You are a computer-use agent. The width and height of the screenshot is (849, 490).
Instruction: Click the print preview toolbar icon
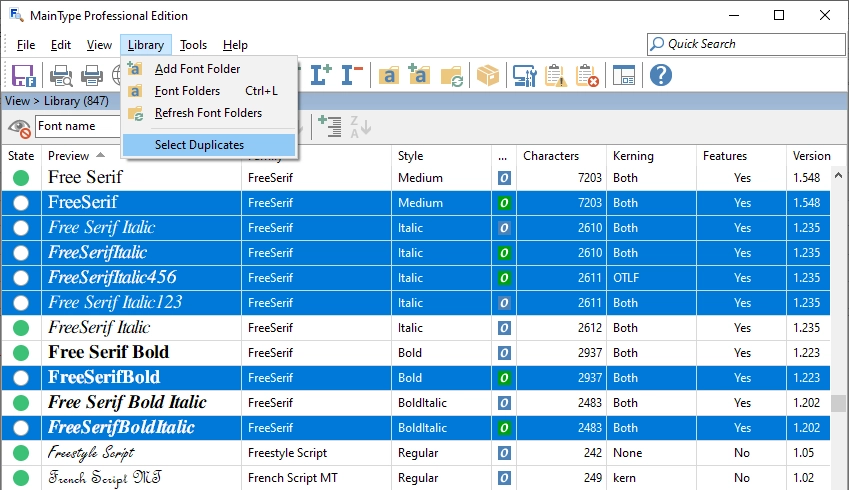61,75
